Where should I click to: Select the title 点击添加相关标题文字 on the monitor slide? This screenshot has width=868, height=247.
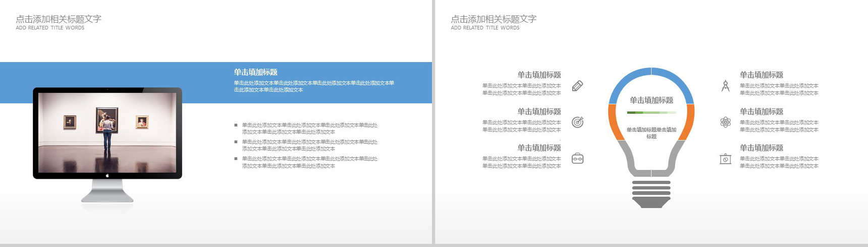[59, 19]
